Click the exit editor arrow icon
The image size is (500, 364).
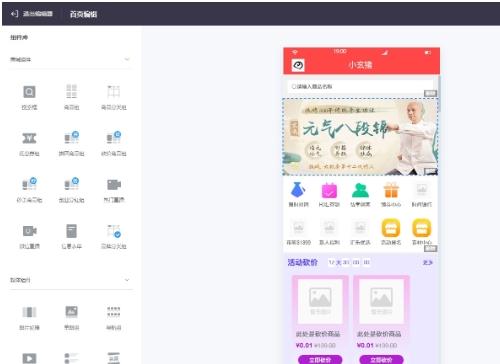14,14
